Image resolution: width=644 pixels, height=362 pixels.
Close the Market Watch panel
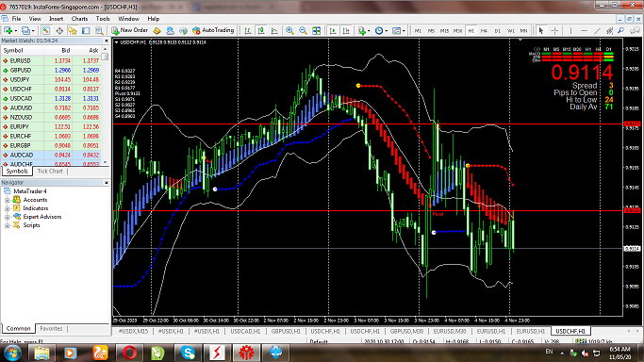click(106, 41)
